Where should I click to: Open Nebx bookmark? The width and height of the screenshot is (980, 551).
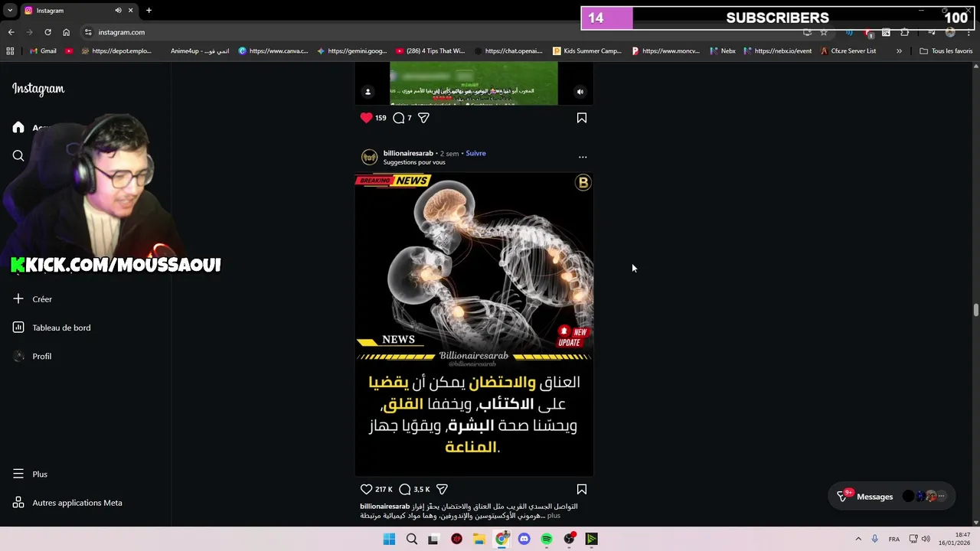[722, 51]
